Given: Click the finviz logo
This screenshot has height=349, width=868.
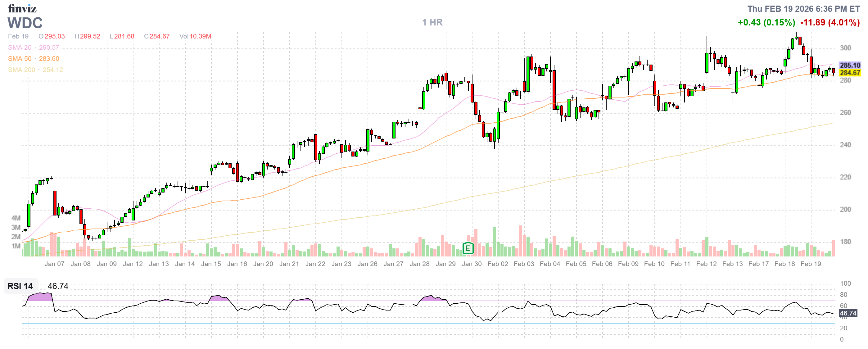Looking at the screenshot, I should (22, 8).
